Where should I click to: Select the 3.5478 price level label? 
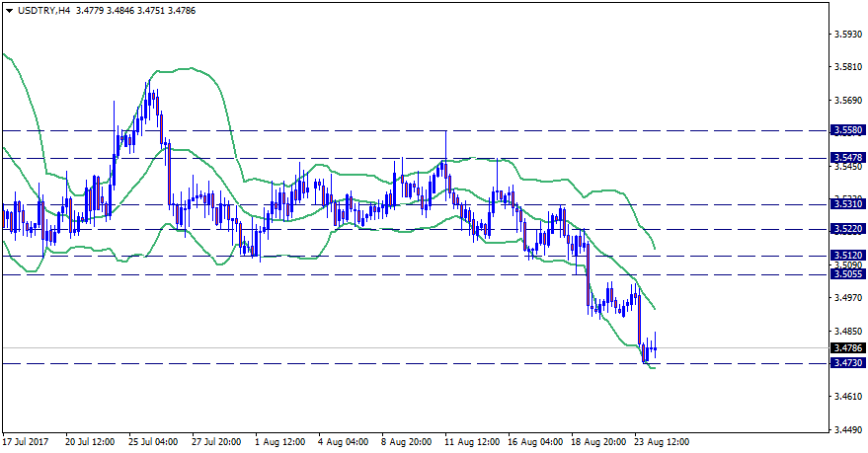click(847, 158)
